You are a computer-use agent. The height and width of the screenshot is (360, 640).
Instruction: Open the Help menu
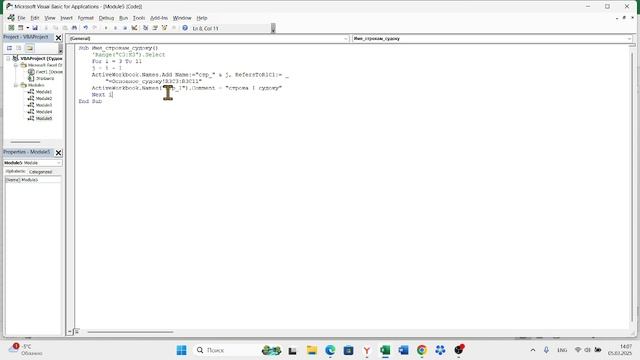pos(202,18)
